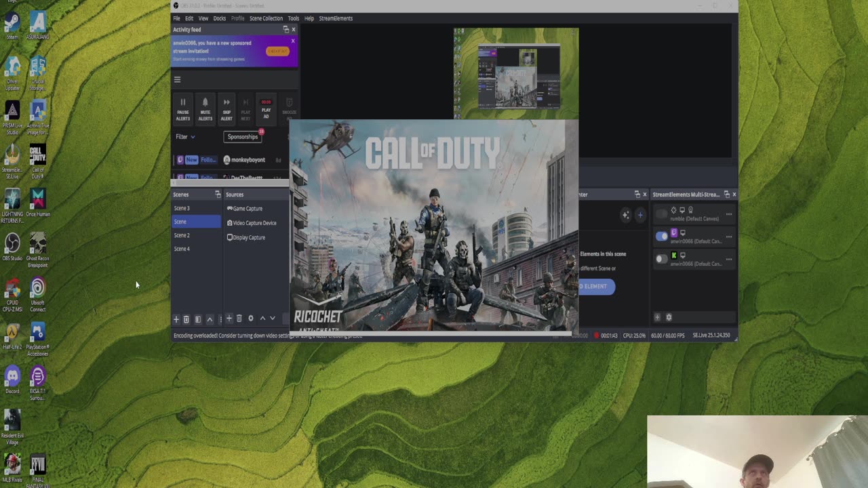Open the StreamElements menu
868x488 pixels.
tap(336, 18)
